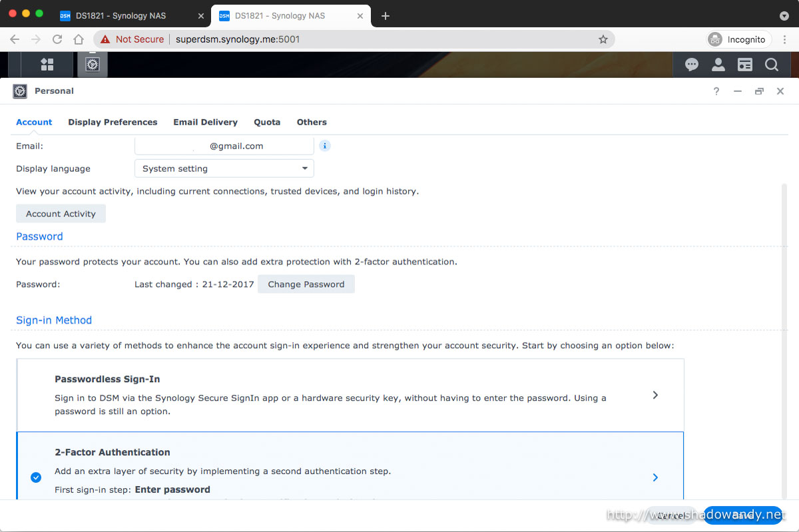Image resolution: width=799 pixels, height=532 pixels.
Task: Click the DSM search magnifier icon
Action: pos(772,65)
